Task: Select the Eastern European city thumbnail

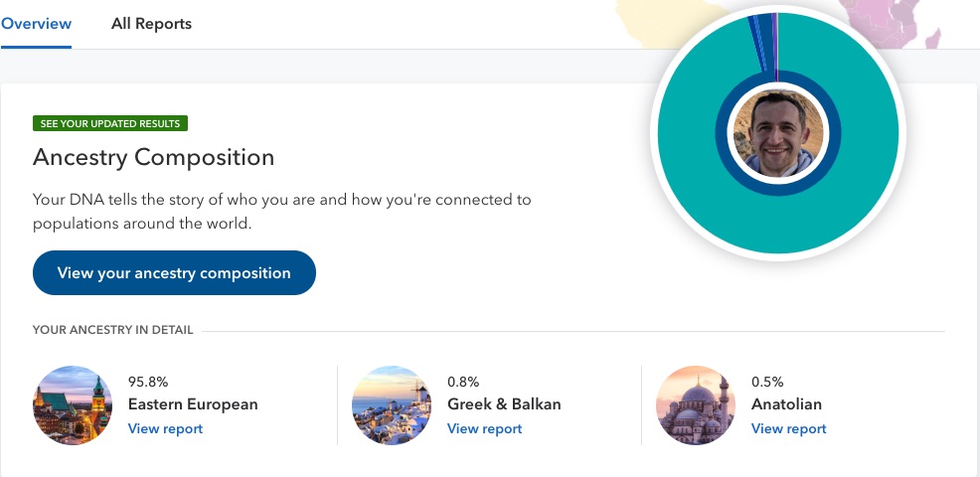Action: click(73, 405)
